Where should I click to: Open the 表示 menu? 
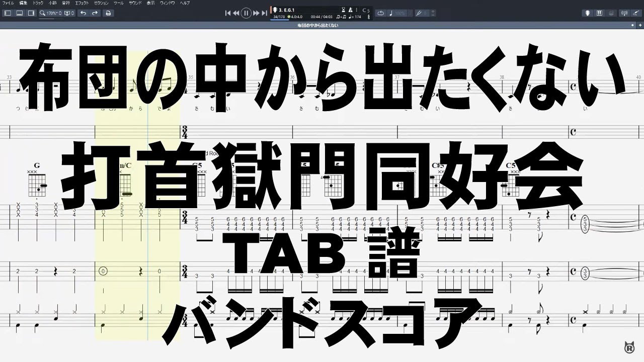point(150,3)
